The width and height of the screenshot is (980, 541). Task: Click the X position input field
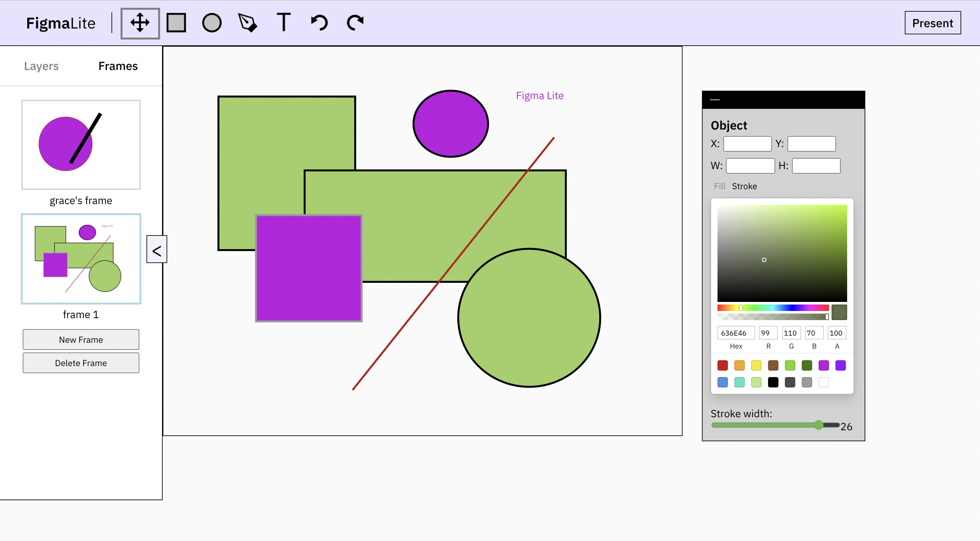747,144
